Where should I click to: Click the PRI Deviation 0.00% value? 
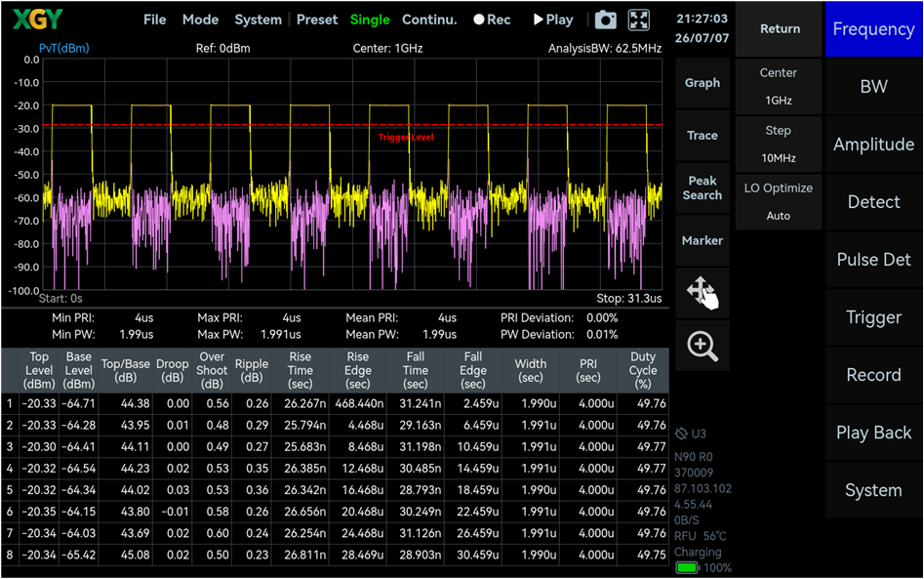click(x=602, y=317)
